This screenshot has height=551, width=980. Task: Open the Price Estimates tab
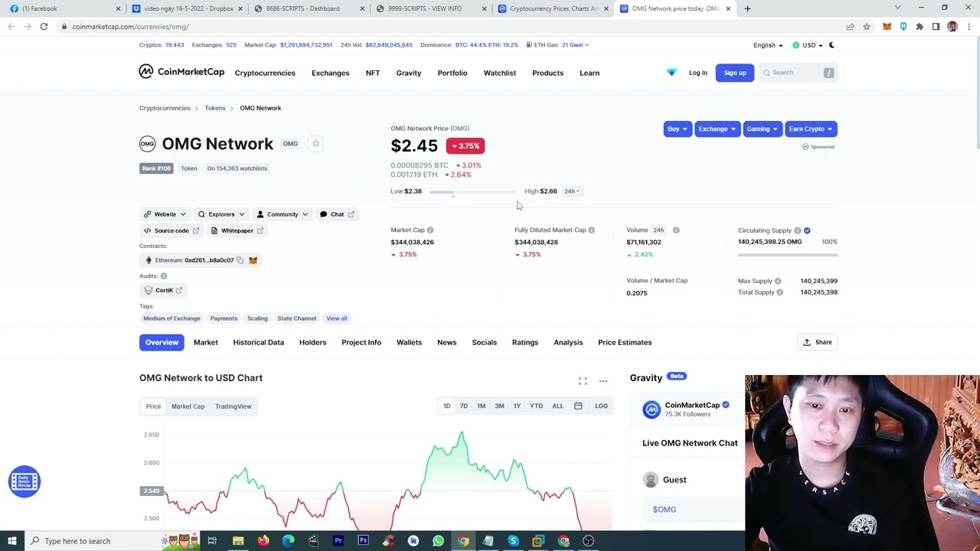tap(625, 342)
